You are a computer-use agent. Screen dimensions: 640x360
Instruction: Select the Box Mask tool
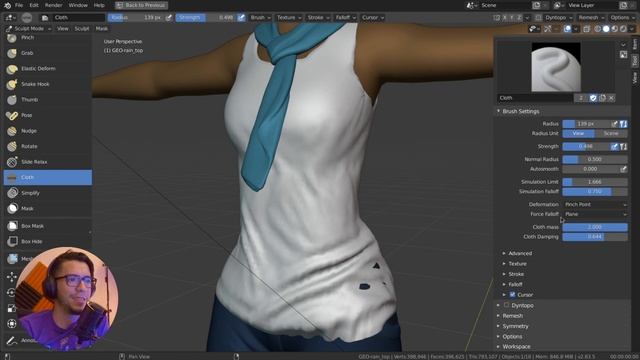[48, 226]
